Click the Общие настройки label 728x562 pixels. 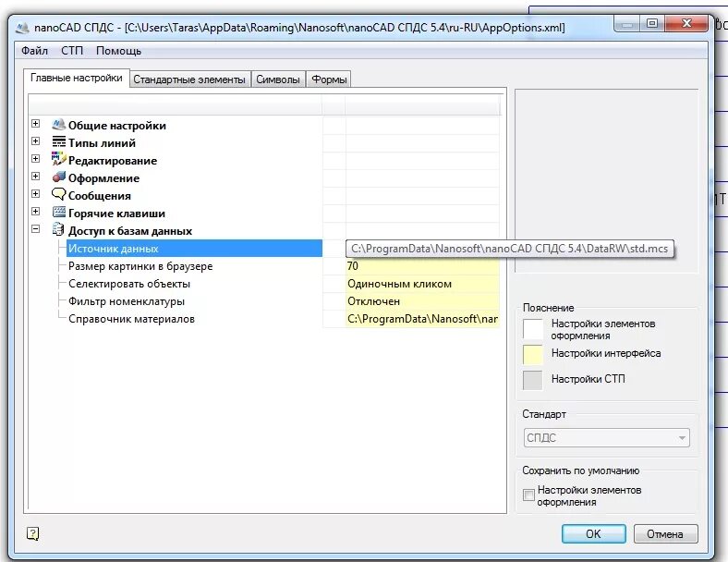pyautogui.click(x=117, y=126)
